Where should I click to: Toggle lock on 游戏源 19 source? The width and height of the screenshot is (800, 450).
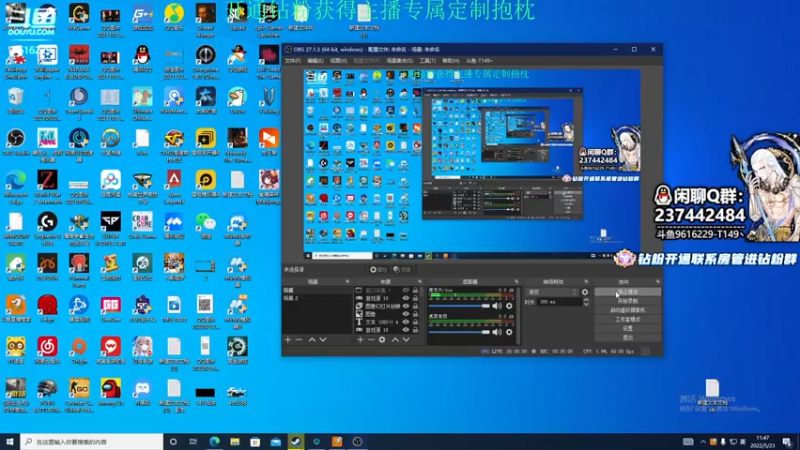415,298
